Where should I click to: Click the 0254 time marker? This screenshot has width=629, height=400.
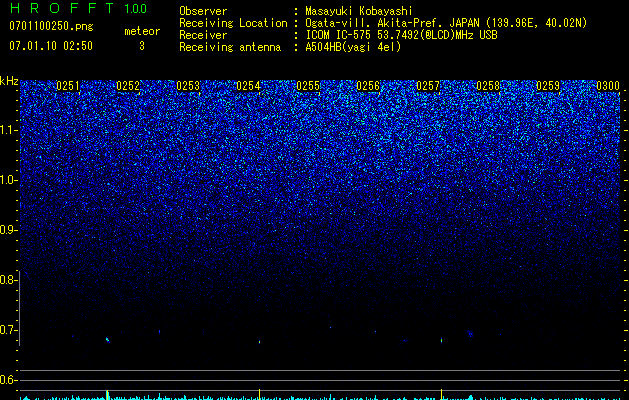248,86
